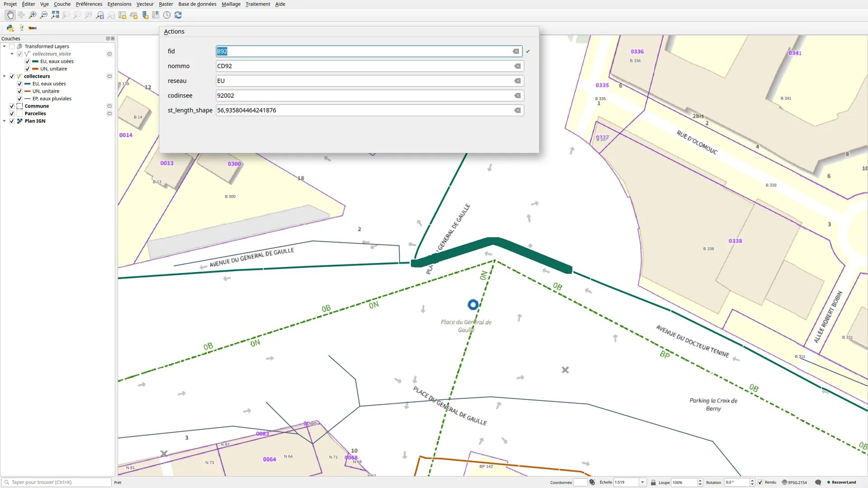Expand the Plan IGN layer
The width and height of the screenshot is (868, 488).
click(x=5, y=121)
